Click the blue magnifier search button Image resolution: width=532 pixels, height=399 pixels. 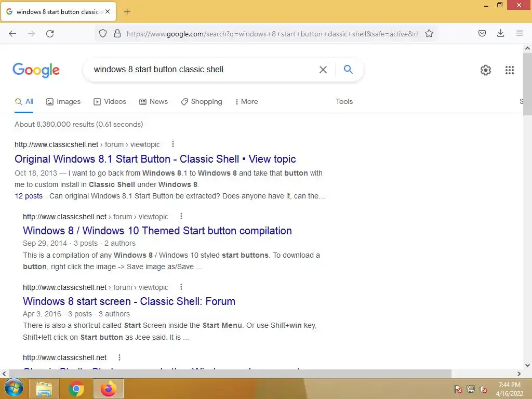pos(348,69)
